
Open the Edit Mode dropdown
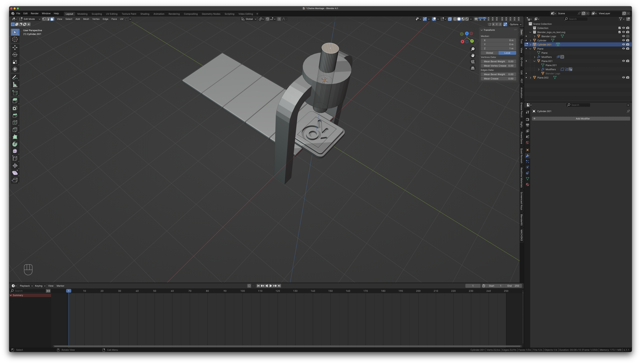point(30,19)
